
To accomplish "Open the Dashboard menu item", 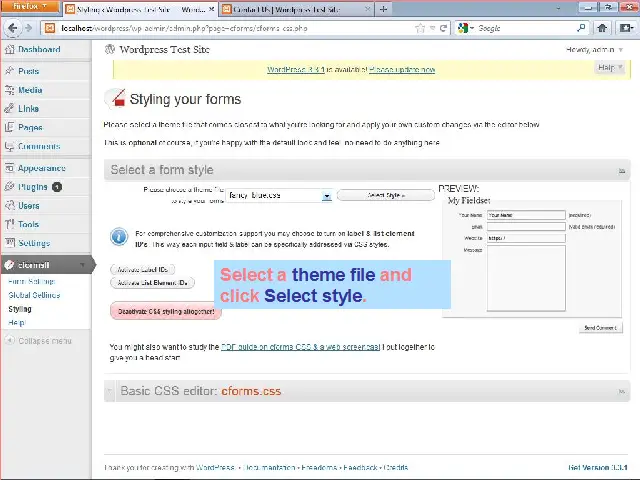I will (39, 49).
